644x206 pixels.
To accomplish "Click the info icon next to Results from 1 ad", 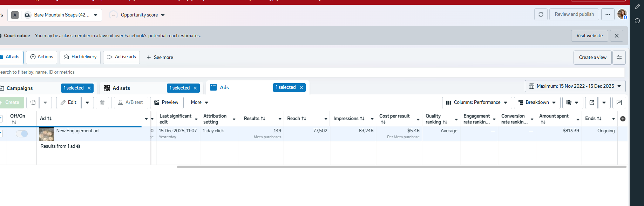I will click(x=79, y=146).
